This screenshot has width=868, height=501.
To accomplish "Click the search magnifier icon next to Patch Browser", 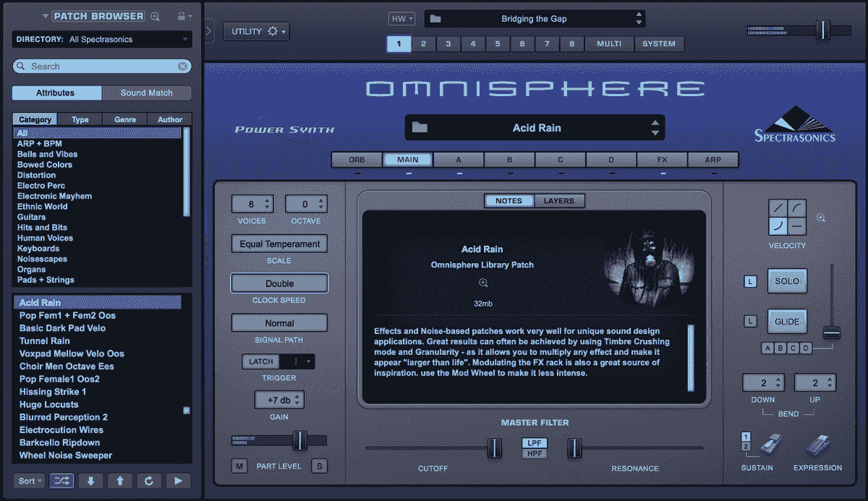I will coord(154,15).
